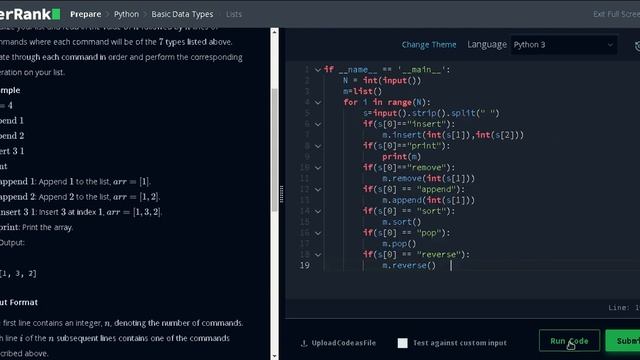Click the Change Theme link
Image resolution: width=640 pixels, height=360 pixels.
(429, 44)
